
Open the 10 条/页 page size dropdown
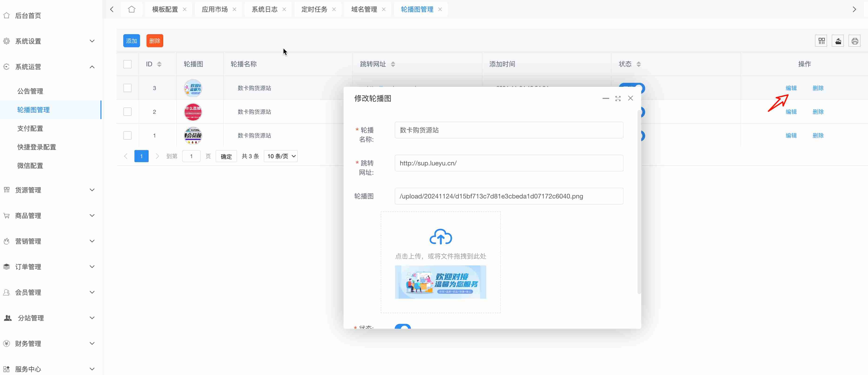tap(281, 156)
